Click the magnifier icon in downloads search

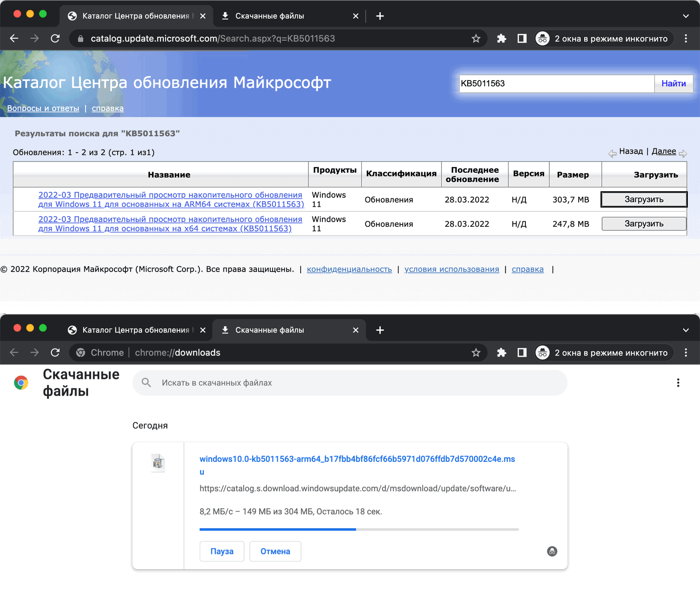(x=146, y=383)
